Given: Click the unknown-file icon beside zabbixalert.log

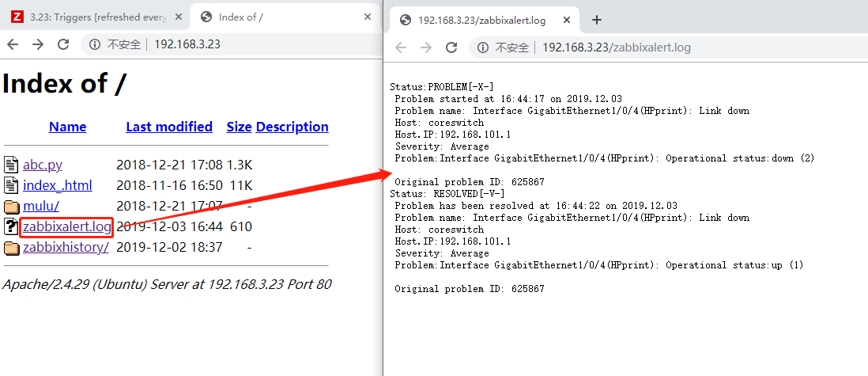Looking at the screenshot, I should point(11,227).
